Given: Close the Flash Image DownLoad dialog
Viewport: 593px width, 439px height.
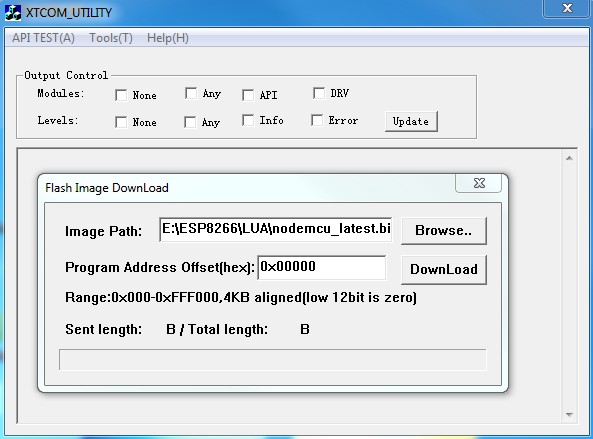Looking at the screenshot, I should click(x=479, y=183).
